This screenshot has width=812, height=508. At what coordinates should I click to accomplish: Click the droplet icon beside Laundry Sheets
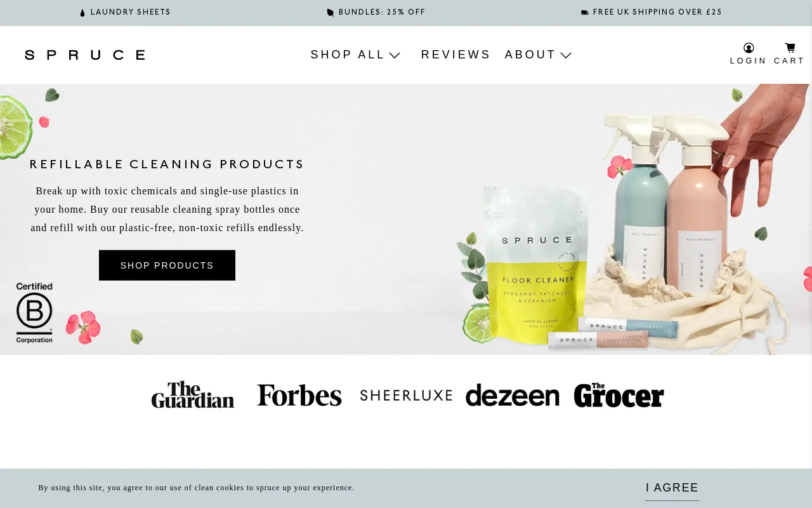click(x=82, y=13)
